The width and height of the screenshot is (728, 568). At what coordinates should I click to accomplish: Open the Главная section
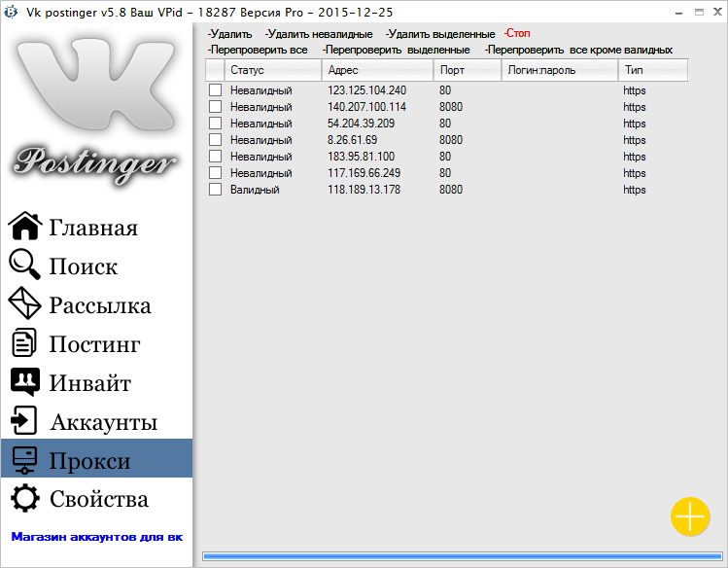93,228
